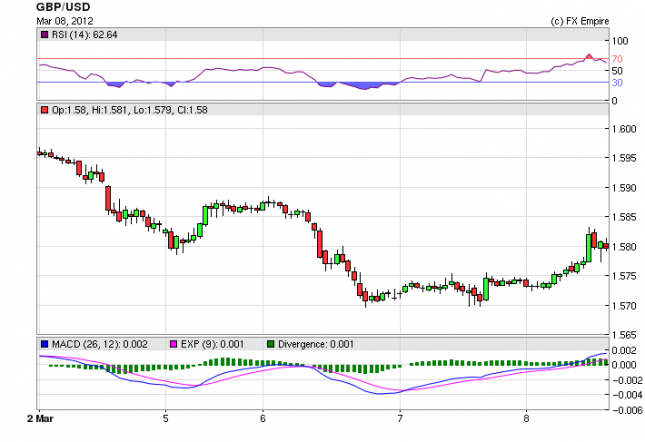645x442 pixels.
Task: Click the green Divergence legend swatch
Action: click(271, 344)
